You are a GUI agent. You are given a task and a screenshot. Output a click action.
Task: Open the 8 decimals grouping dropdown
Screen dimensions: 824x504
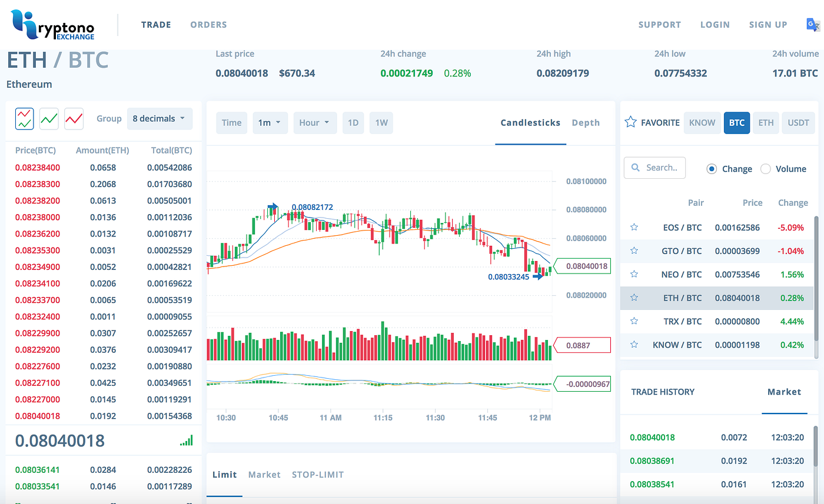click(x=160, y=118)
